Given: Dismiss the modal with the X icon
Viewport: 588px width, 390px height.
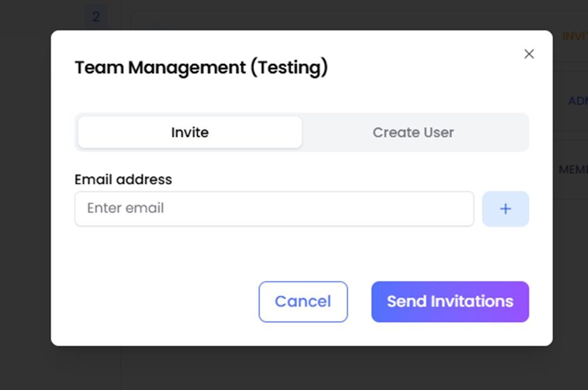Looking at the screenshot, I should pos(529,54).
